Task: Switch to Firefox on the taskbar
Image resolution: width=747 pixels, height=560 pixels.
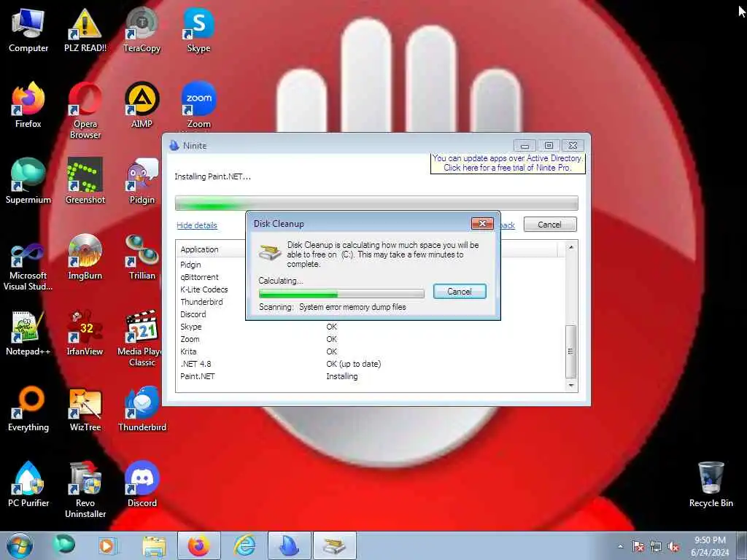Action: point(198,545)
